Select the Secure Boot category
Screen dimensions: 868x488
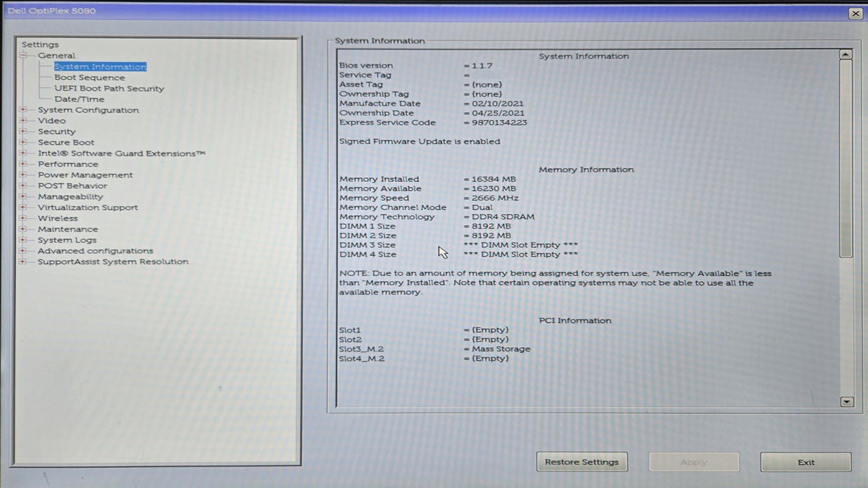coord(66,142)
